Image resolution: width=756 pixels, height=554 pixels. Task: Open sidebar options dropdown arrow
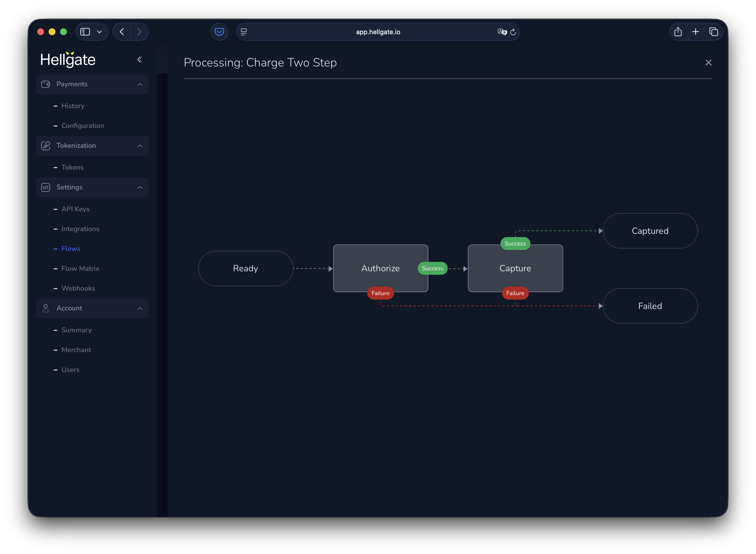coord(100,32)
